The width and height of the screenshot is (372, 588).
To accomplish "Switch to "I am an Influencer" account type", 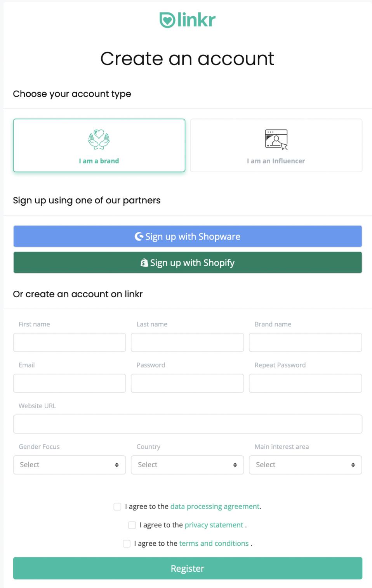I will pos(276,146).
